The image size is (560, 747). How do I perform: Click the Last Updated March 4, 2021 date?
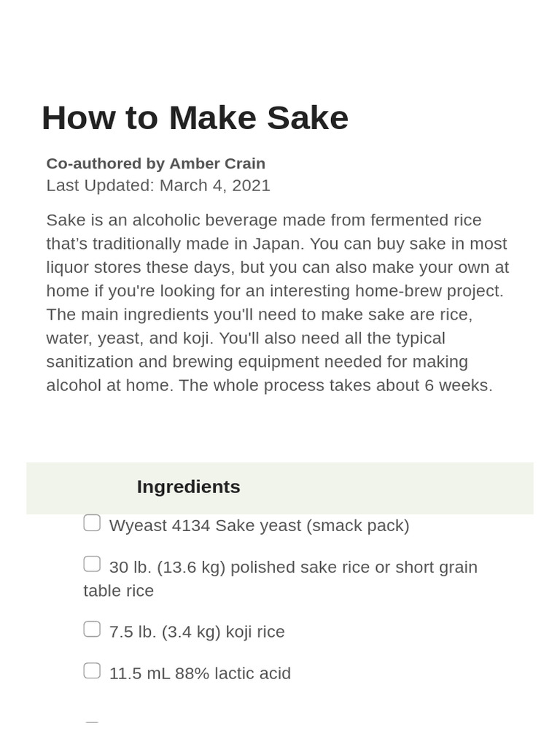click(158, 185)
